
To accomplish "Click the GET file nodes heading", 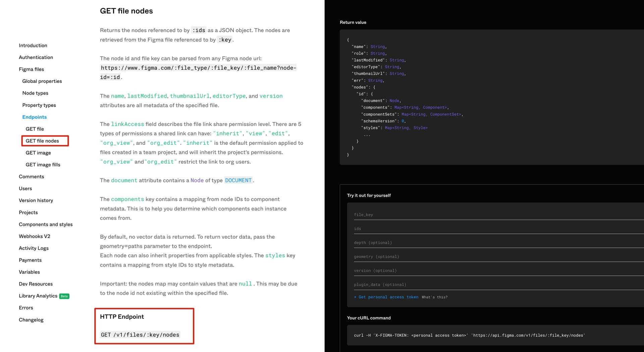I will [x=126, y=11].
